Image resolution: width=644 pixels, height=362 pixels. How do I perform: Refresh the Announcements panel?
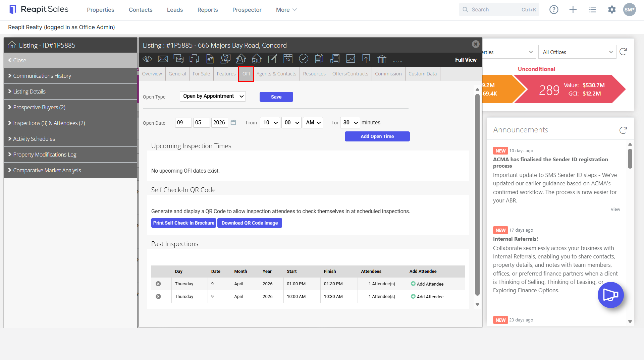[623, 130]
